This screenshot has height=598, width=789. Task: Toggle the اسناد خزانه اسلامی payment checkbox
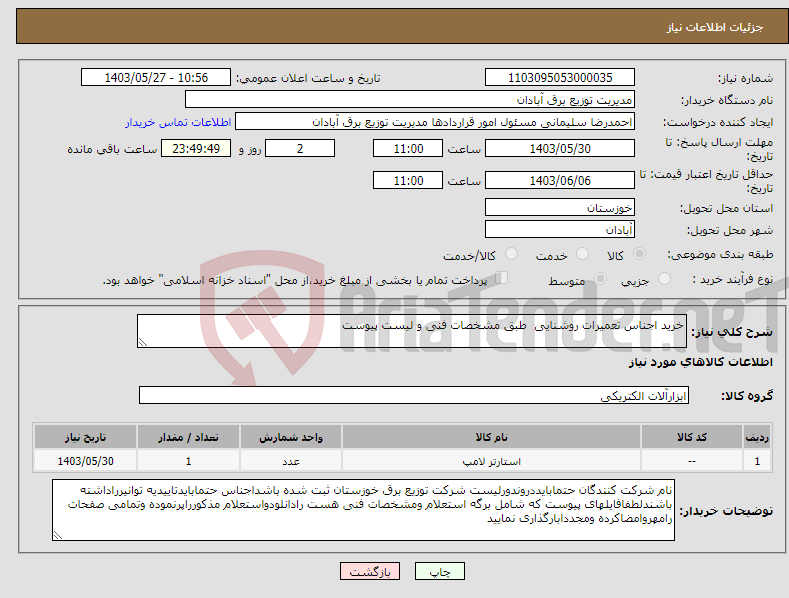(502, 278)
